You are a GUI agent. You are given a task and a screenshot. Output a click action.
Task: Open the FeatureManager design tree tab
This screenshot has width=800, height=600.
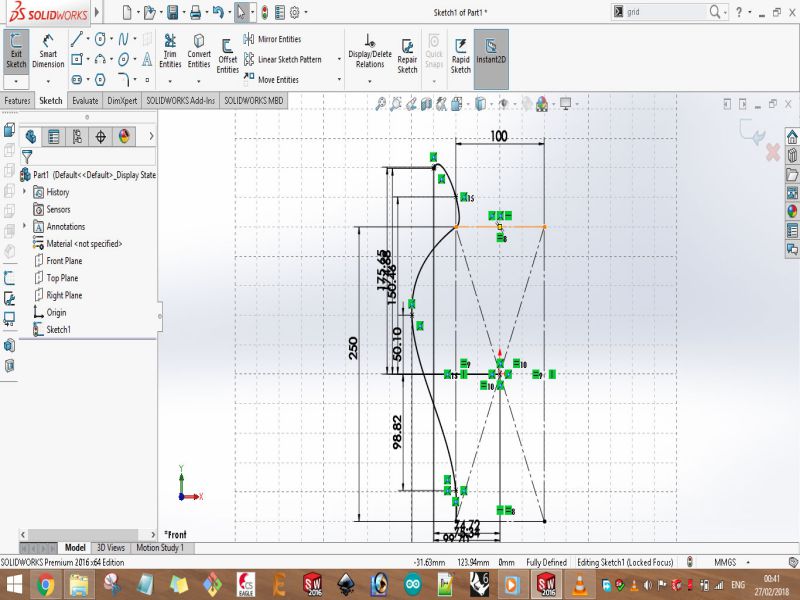coord(31,136)
